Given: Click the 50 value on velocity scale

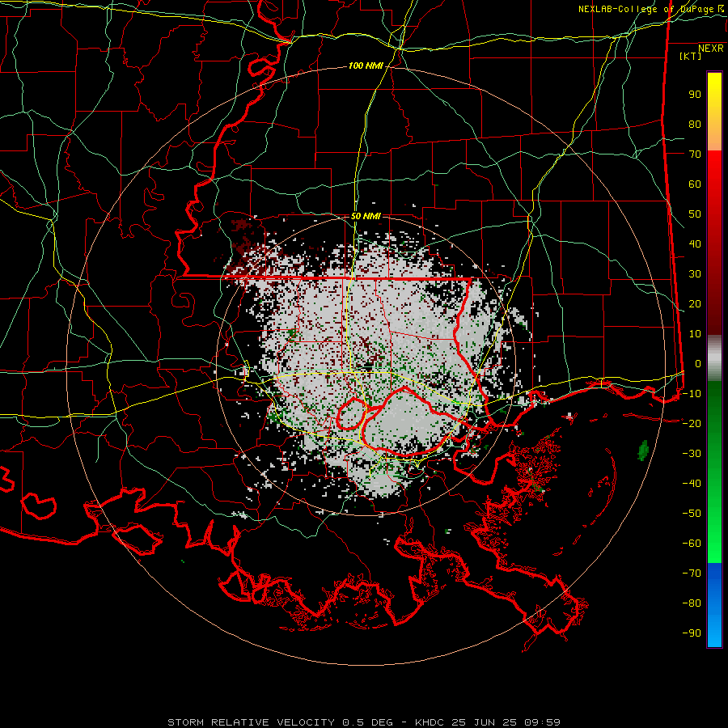Looking at the screenshot, I should [695, 214].
